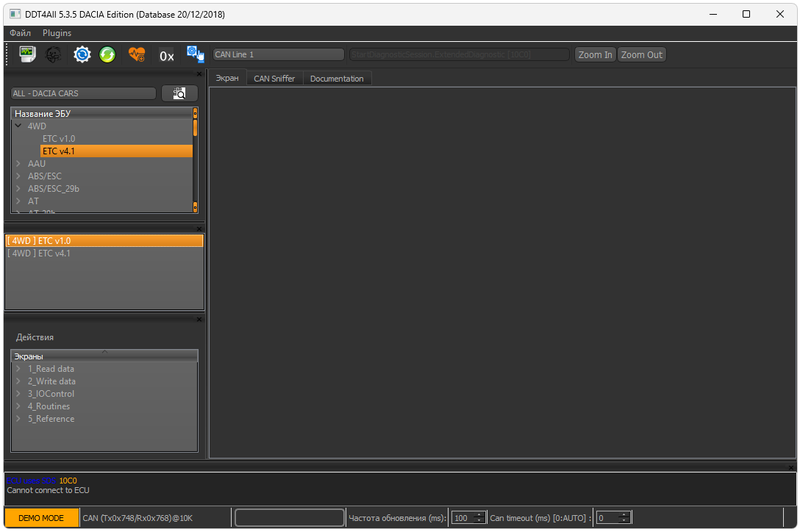
Task: Click the 0x hex editor icon
Action: (166, 56)
